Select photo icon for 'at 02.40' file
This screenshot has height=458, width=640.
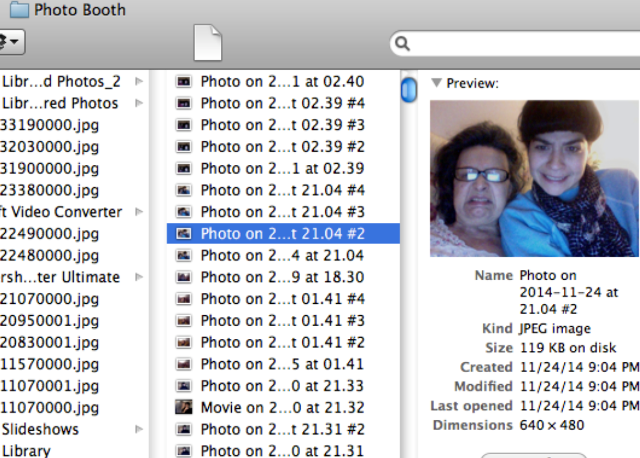pos(184,81)
